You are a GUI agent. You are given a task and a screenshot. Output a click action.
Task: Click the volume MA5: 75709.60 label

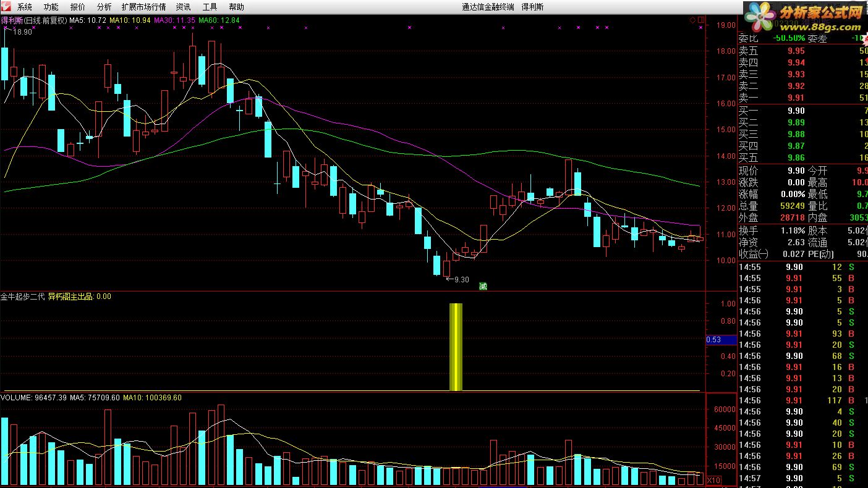95,398
